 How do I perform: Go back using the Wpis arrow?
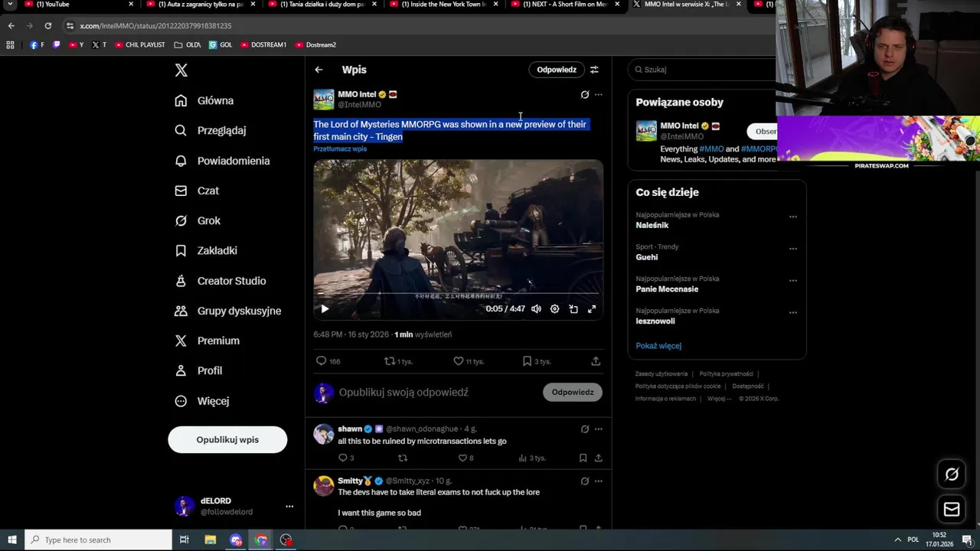point(318,70)
